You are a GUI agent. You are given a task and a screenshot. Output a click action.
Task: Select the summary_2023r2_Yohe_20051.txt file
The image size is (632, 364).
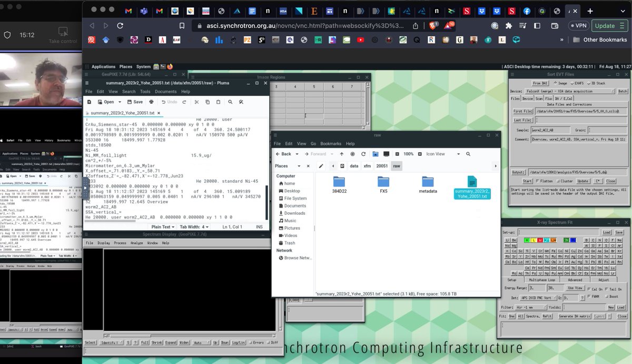click(472, 188)
